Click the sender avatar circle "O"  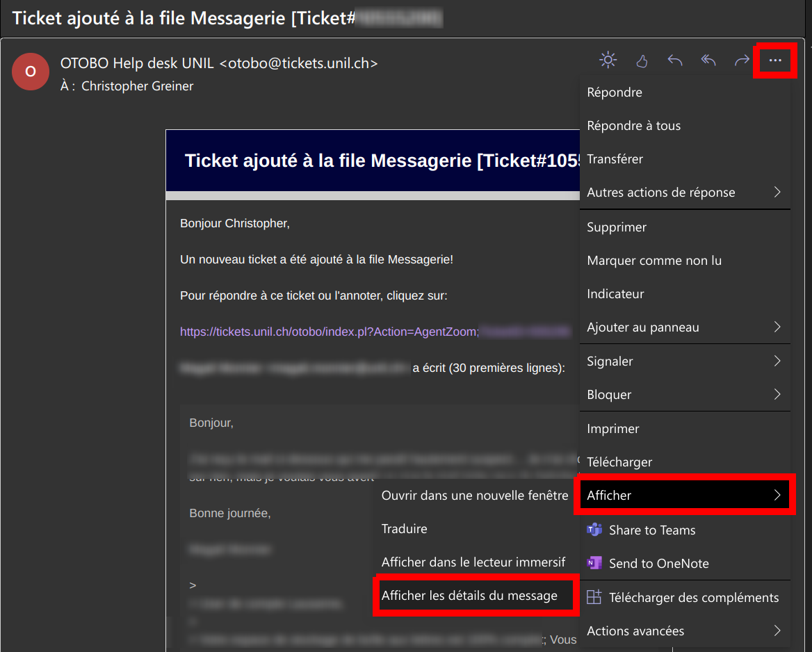[31, 72]
